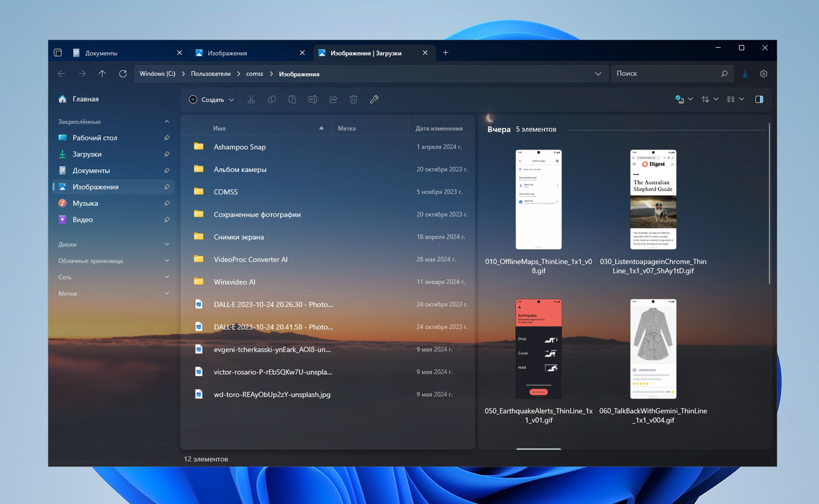This screenshot has width=819, height=504.
Task: Open the tab actions menu icon
Action: pos(58,53)
